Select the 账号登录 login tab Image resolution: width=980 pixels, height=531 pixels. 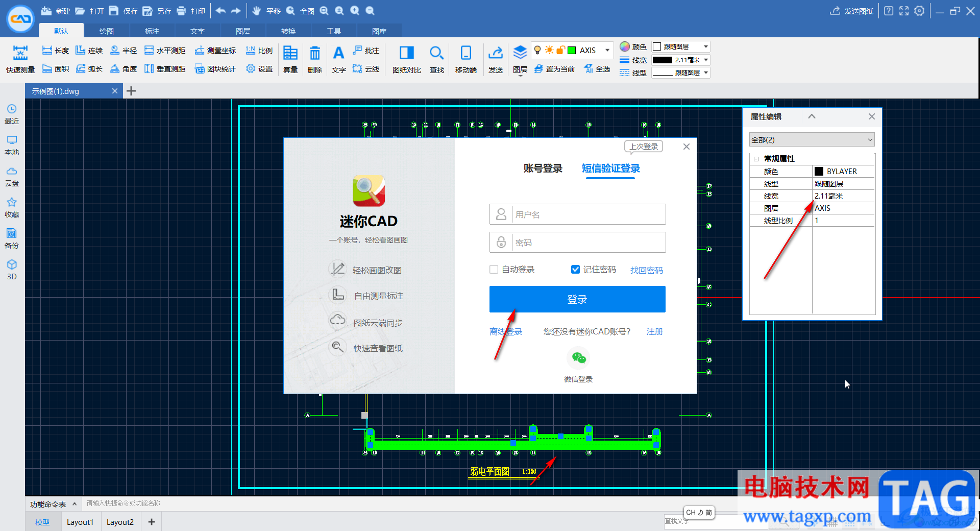click(x=543, y=168)
